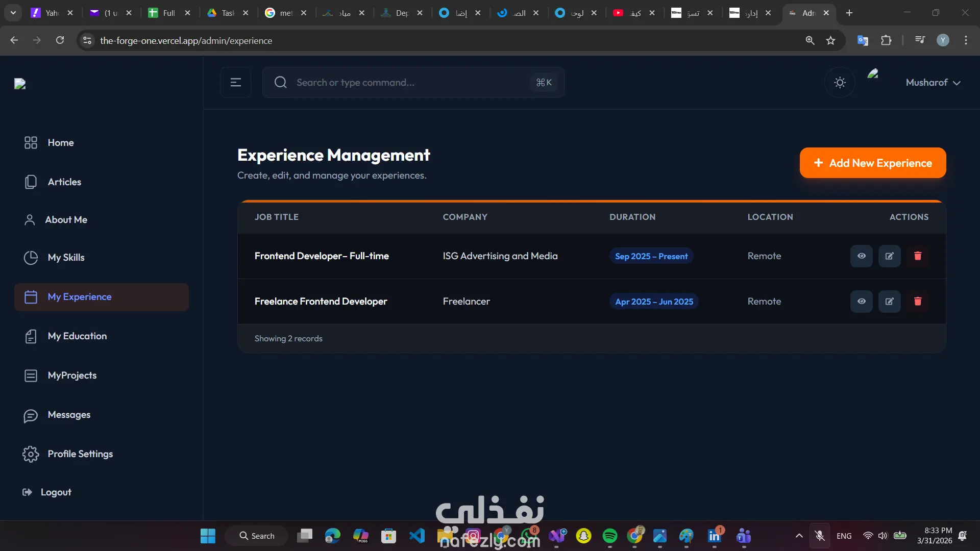This screenshot has width=980, height=551.
Task: Delete the Frontend Developer Full-time experience
Action: [x=917, y=256]
